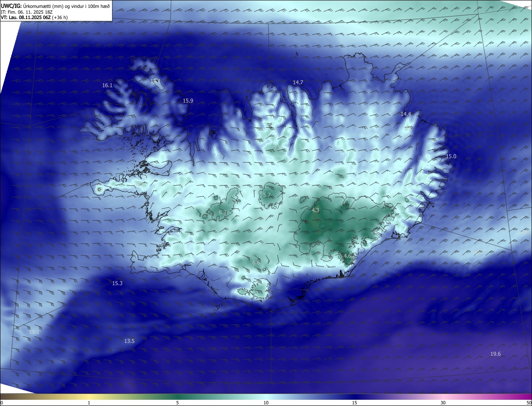Image resolution: width=532 pixels, height=406 pixels.
Task: Click the title 'UWC/IG: Úrkomumætti (mm) og vindur í 100m hæð'
Action: pyautogui.click(x=55, y=6)
